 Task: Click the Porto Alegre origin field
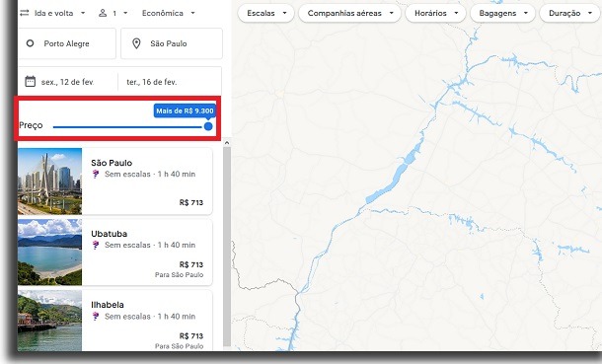(x=67, y=43)
